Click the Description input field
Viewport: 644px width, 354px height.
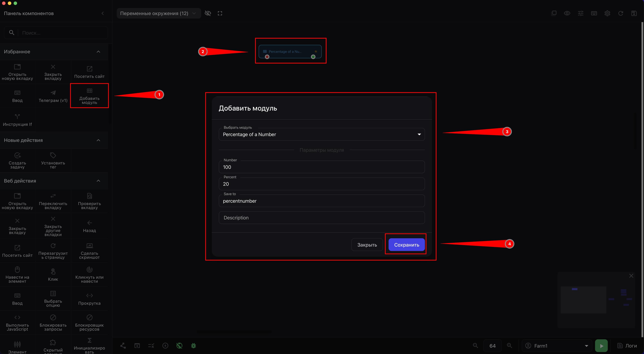click(x=321, y=217)
